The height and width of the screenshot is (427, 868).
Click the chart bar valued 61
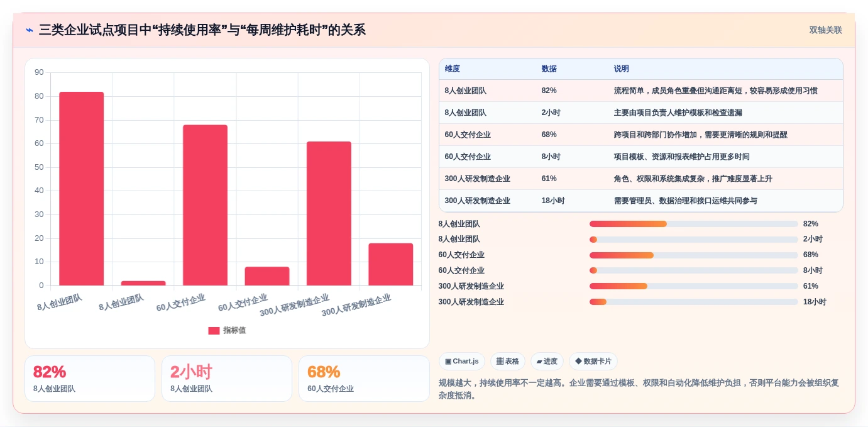pyautogui.click(x=329, y=214)
